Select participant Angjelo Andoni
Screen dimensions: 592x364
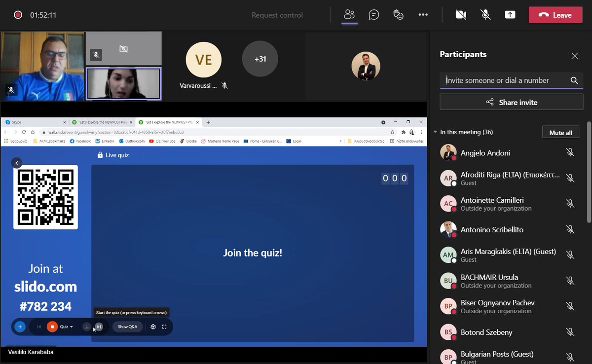[x=508, y=153]
